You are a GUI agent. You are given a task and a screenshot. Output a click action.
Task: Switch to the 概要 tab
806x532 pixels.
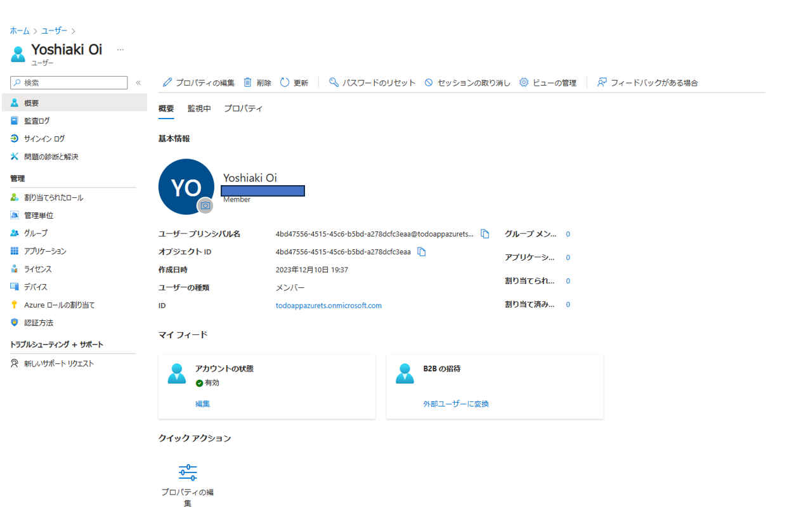pyautogui.click(x=166, y=108)
